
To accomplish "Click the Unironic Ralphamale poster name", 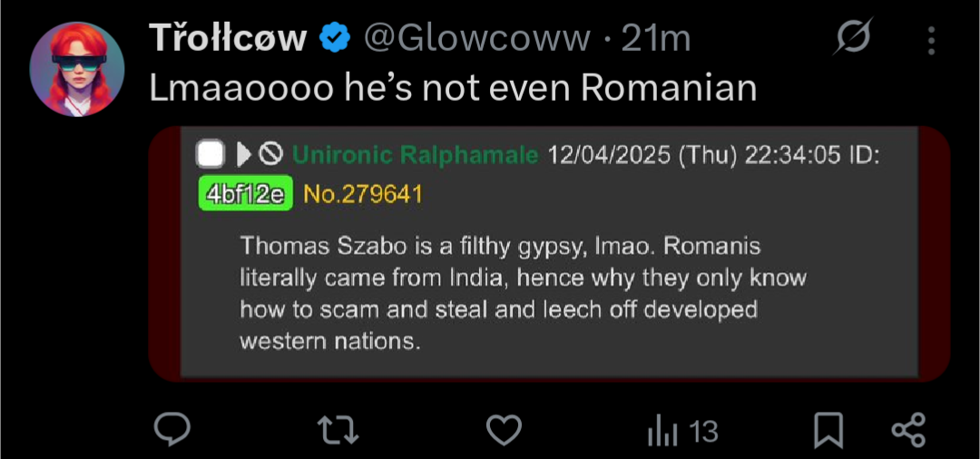I will [415, 155].
